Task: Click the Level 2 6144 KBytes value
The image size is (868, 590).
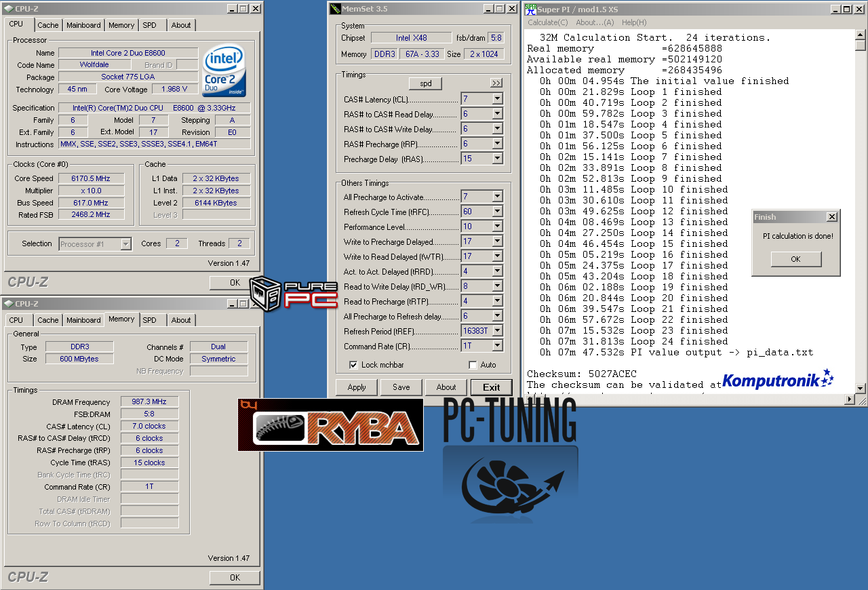Action: 216,203
